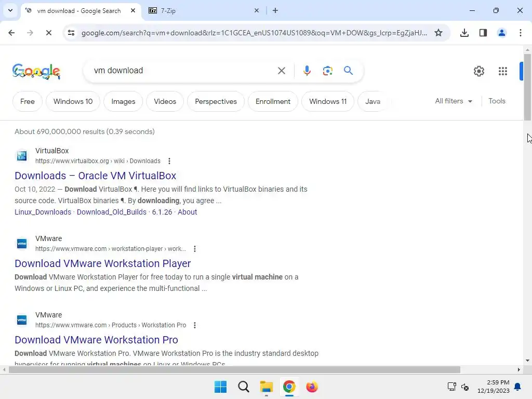
Task: Click the vertical scrollbar thumb
Action: [x=527, y=87]
